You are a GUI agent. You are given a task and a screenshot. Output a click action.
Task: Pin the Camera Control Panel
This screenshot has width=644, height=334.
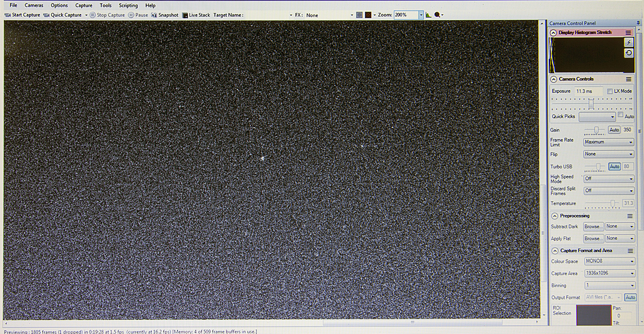pyautogui.click(x=638, y=23)
